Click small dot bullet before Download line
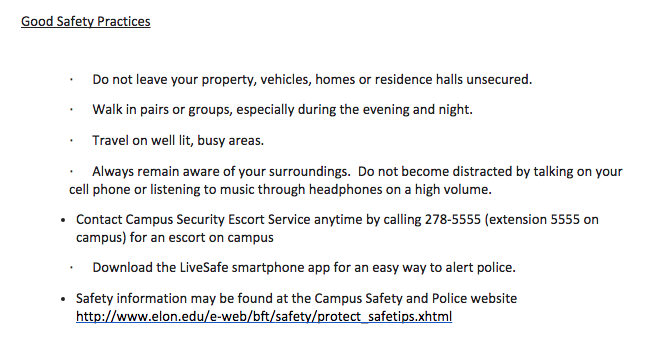652x360 pixels. 72,268
